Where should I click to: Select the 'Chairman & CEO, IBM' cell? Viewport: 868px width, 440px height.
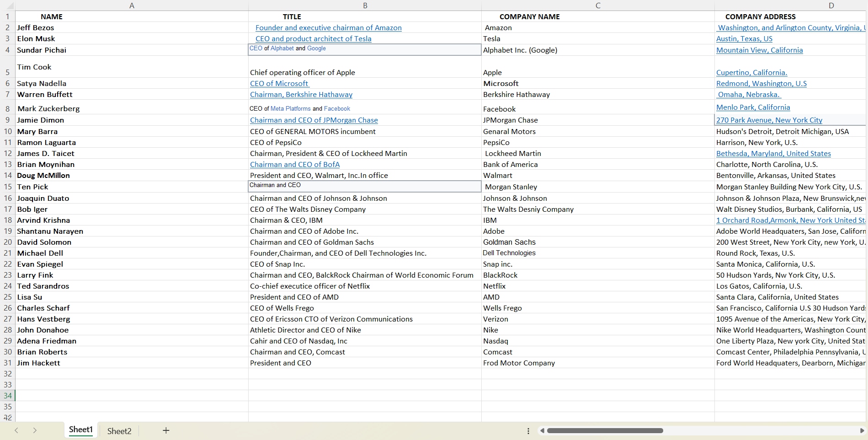pos(365,220)
